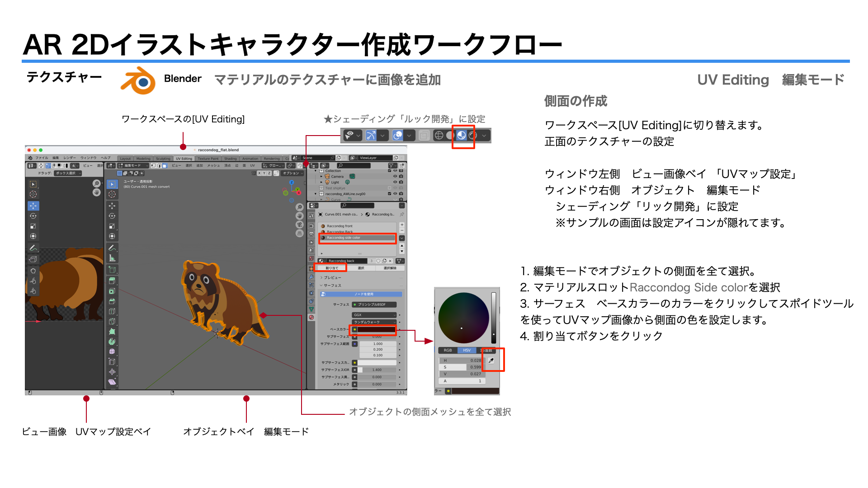Select the Scale tool in UV editor
The width and height of the screenshot is (868, 488).
[33, 226]
